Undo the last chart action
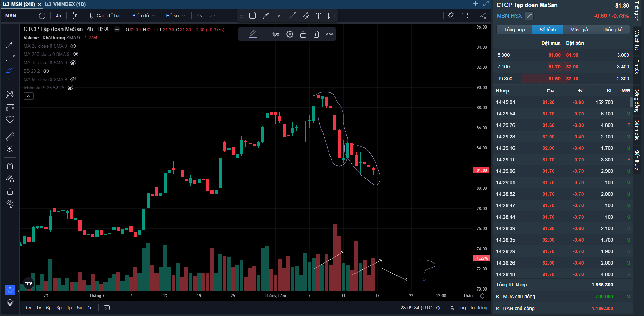 199,16
